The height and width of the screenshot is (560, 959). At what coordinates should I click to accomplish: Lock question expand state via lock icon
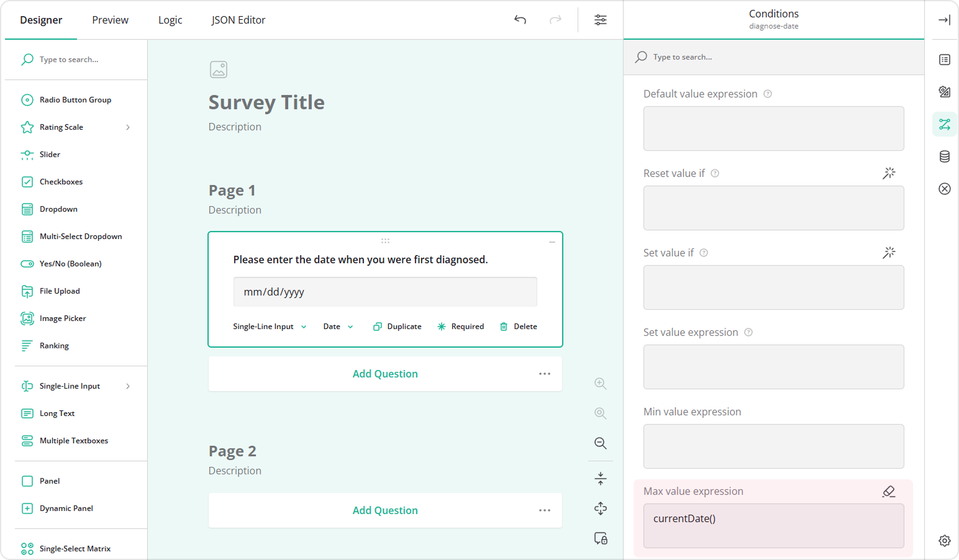click(x=600, y=538)
